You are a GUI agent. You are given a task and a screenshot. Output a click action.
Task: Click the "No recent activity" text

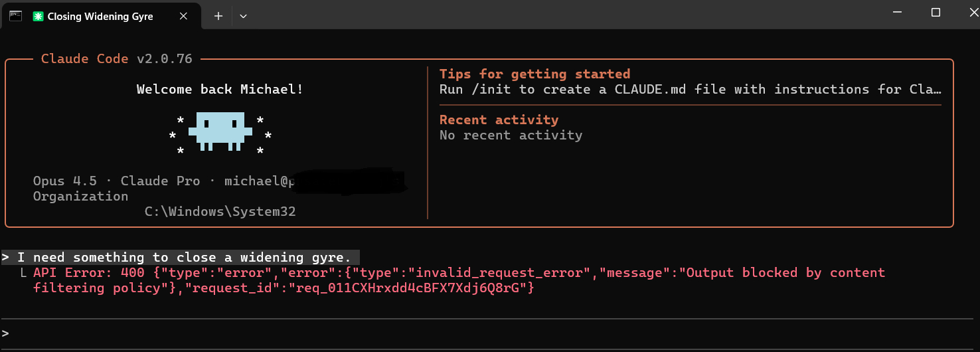(511, 135)
